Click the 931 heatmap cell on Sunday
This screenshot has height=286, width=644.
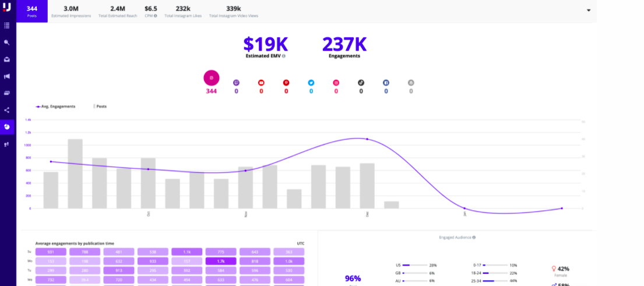(x=51, y=252)
